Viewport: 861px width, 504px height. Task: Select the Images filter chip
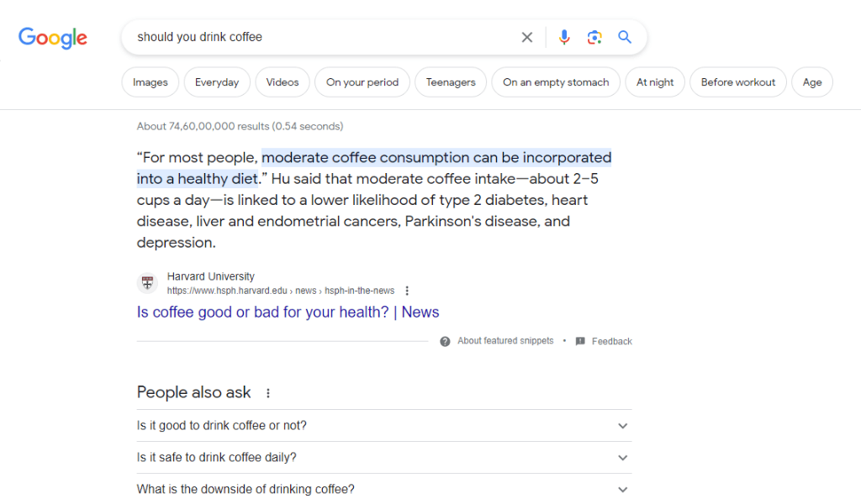click(150, 82)
